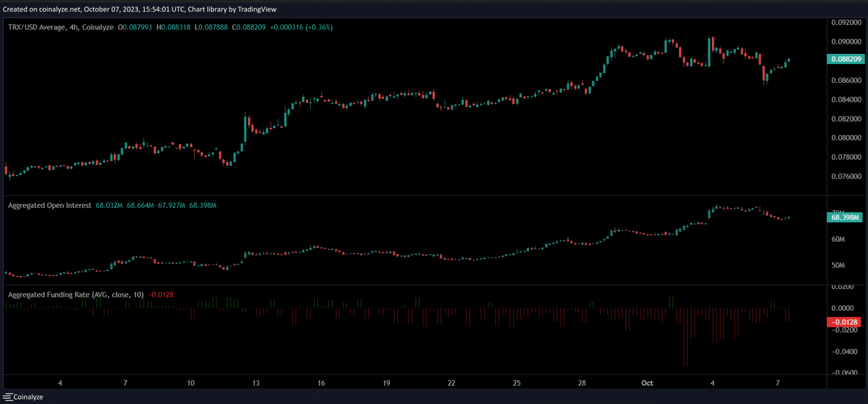Click the date label 4 after Oct

coord(713,383)
